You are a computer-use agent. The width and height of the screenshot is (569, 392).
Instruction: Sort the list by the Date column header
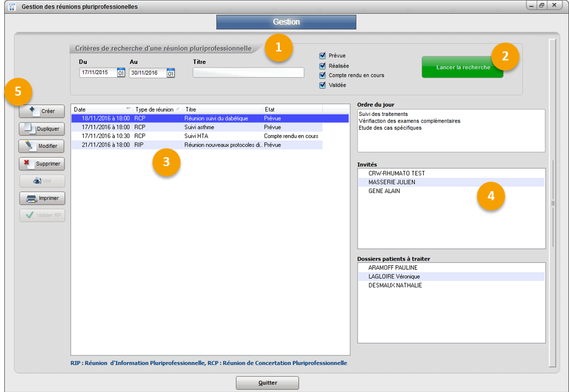point(102,109)
